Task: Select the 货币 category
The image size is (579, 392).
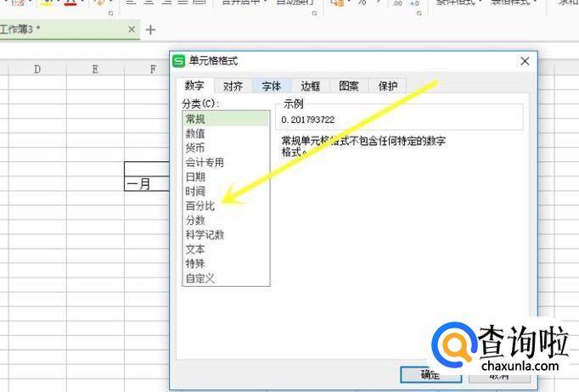Action: click(195, 148)
